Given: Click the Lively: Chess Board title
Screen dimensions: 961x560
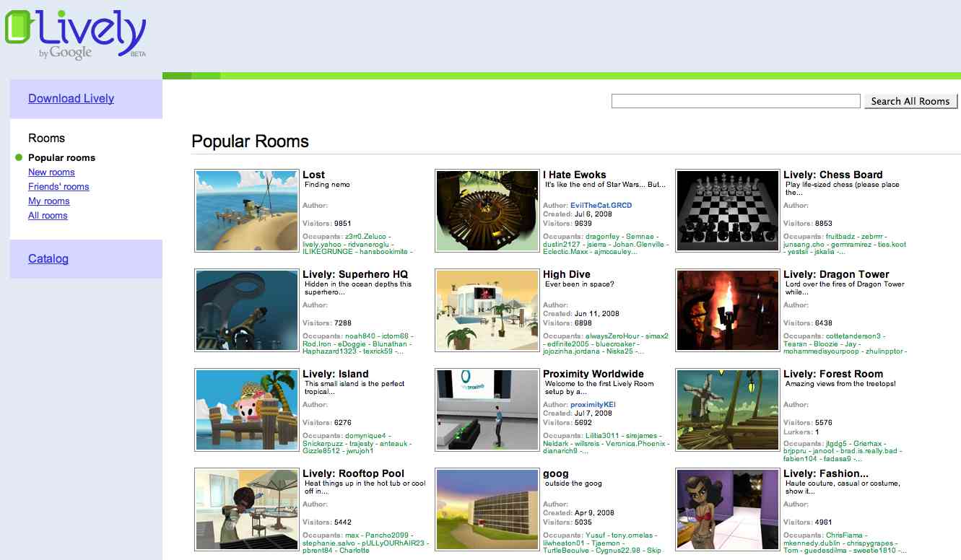Looking at the screenshot, I should pos(833,175).
